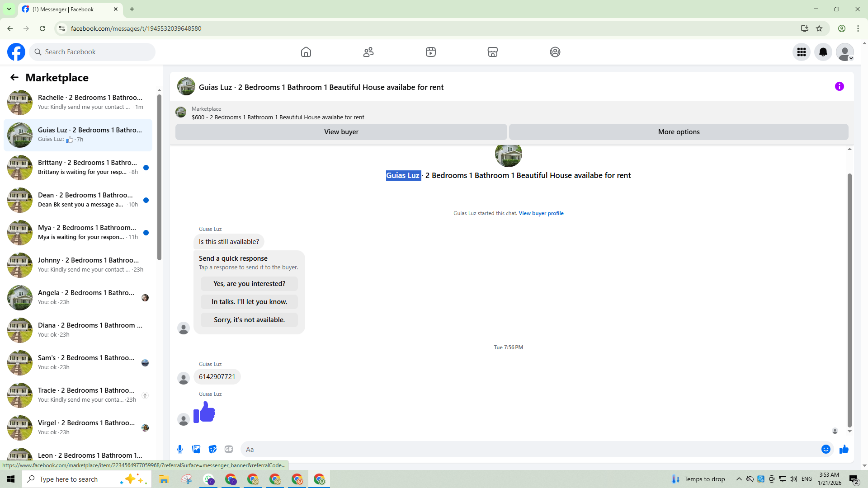Go to the Facebook Home tab
This screenshot has width=868, height=488.
(306, 52)
